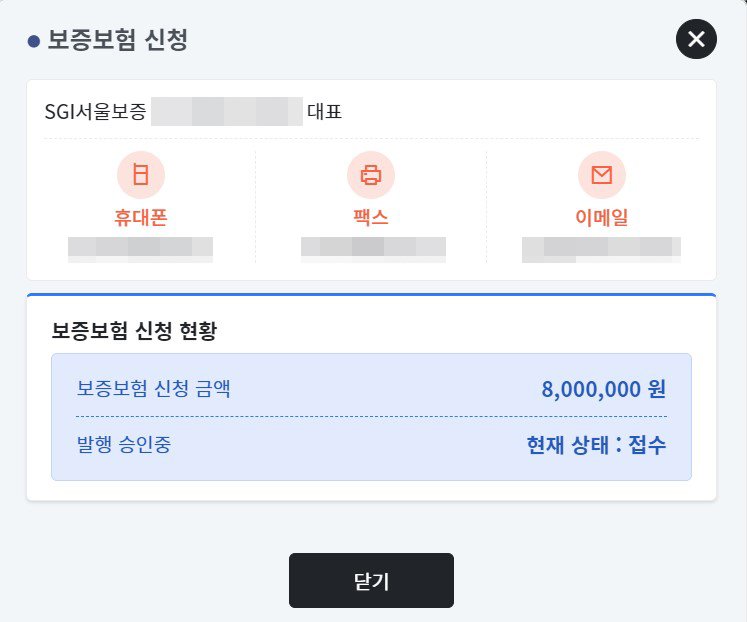Click the 보증보험 신청 현황 heading
This screenshot has height=622, width=747.
tap(134, 331)
